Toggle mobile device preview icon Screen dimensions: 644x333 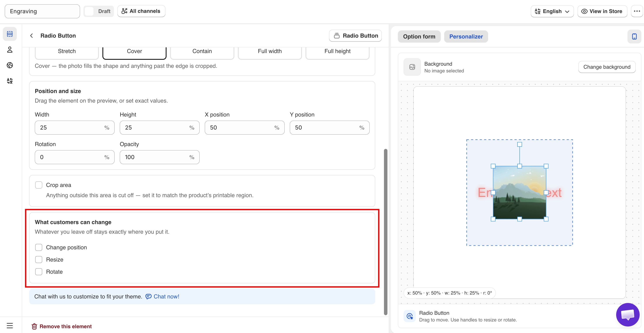(634, 37)
